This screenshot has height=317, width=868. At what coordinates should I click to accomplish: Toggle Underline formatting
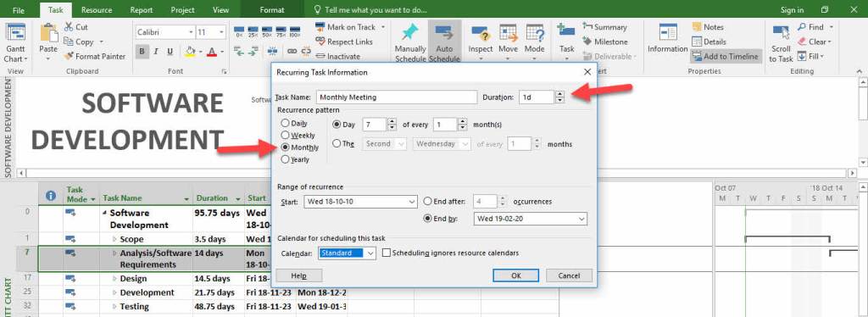(170, 52)
